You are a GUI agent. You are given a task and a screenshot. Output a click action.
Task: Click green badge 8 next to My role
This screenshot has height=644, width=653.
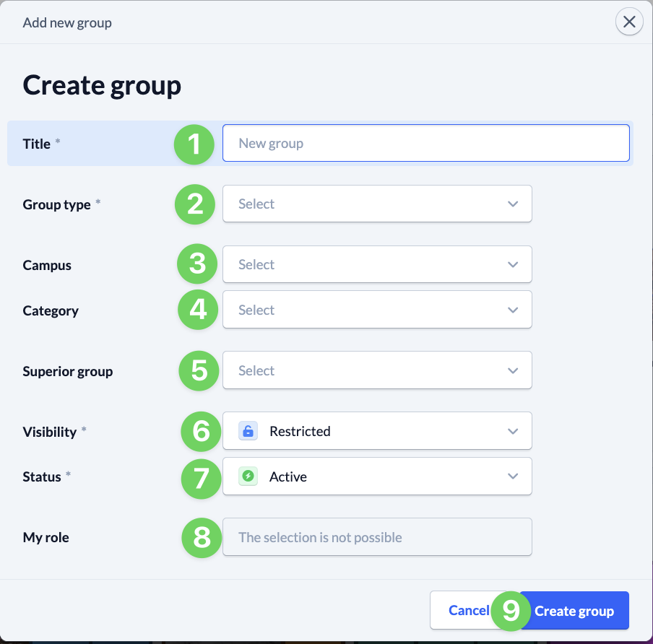point(201,538)
